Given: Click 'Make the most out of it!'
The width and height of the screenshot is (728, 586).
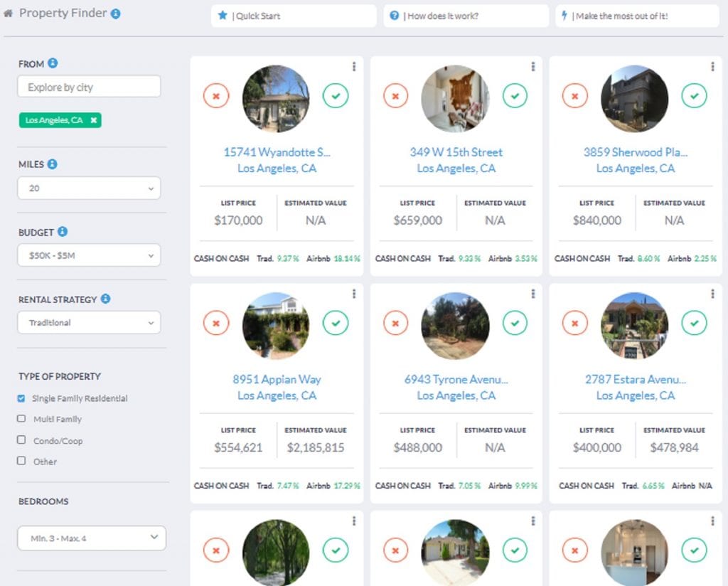Looking at the screenshot, I should 636,15.
